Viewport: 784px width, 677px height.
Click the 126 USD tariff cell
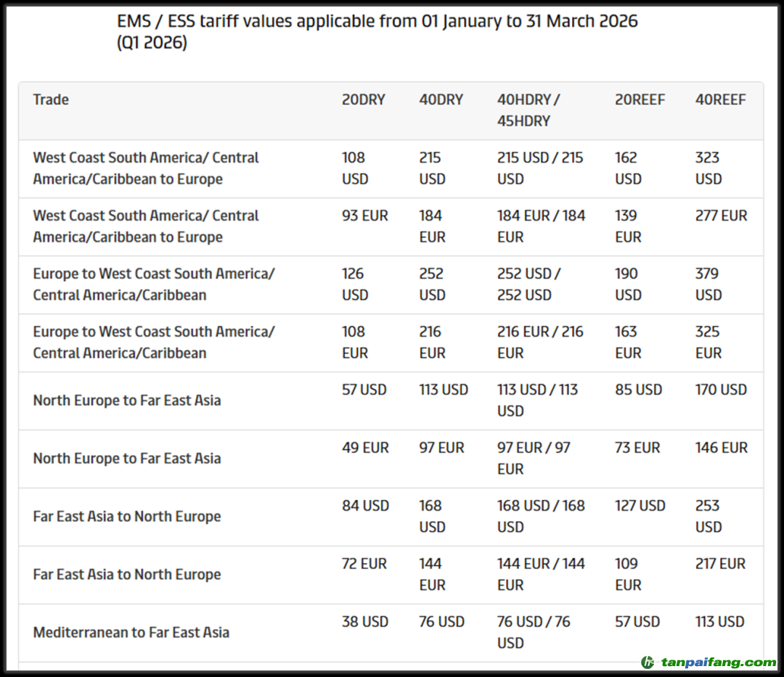355,284
